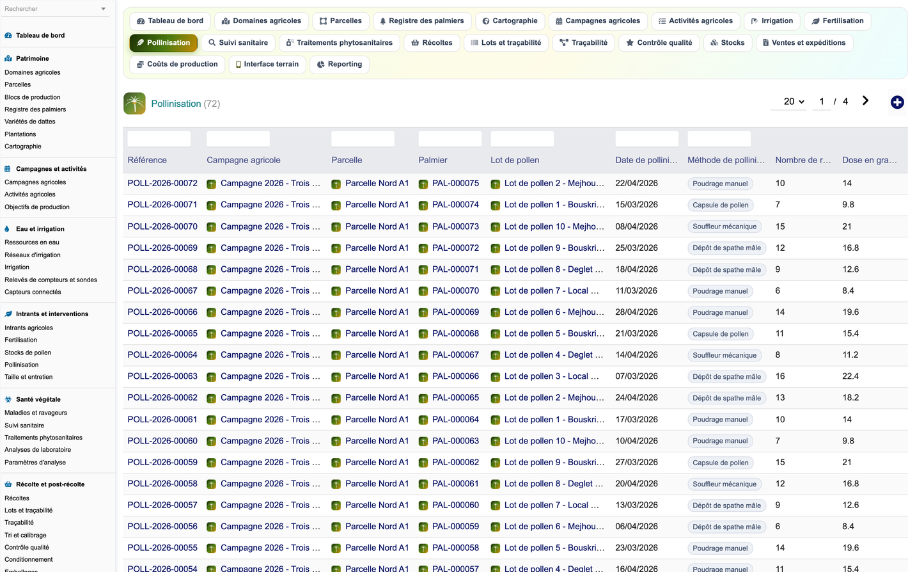Click Soufleur mécanique tag in row POLL-2026-00064

pos(724,356)
